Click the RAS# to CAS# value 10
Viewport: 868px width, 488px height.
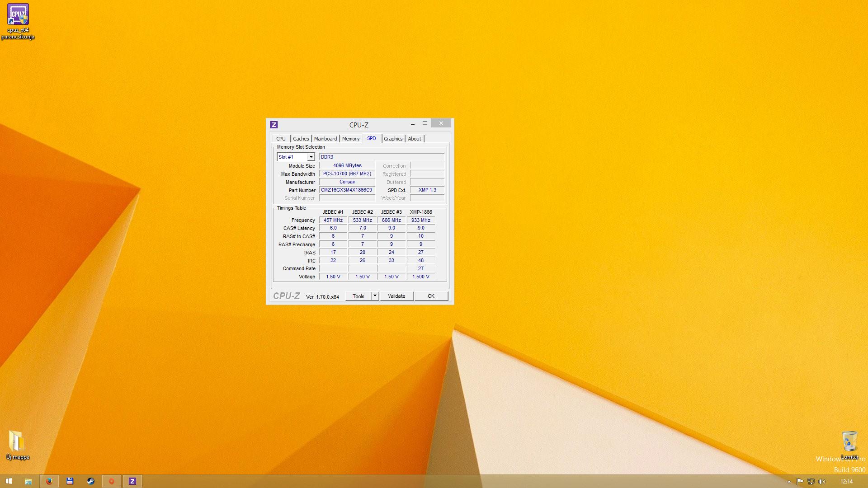[x=421, y=236]
